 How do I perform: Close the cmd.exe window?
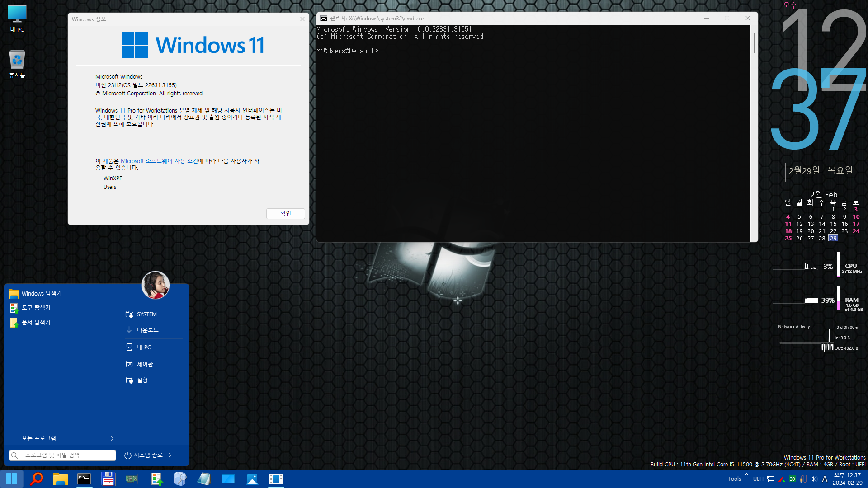point(748,18)
